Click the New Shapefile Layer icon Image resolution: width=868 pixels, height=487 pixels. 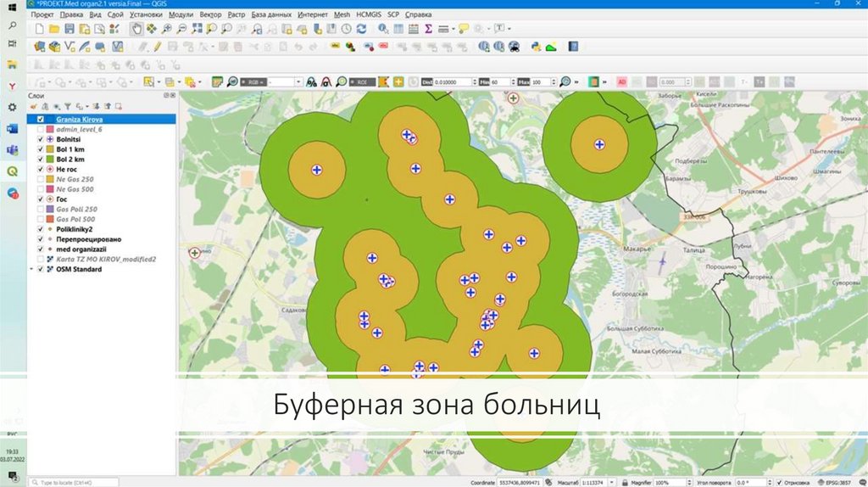pyautogui.click(x=70, y=48)
